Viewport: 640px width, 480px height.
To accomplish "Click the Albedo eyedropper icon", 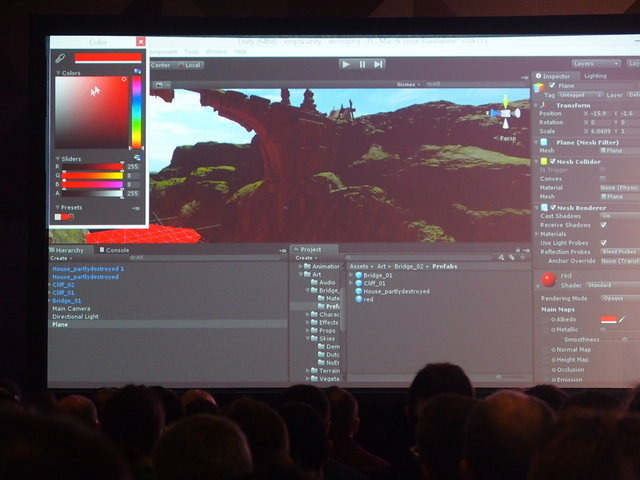I will coord(621,320).
